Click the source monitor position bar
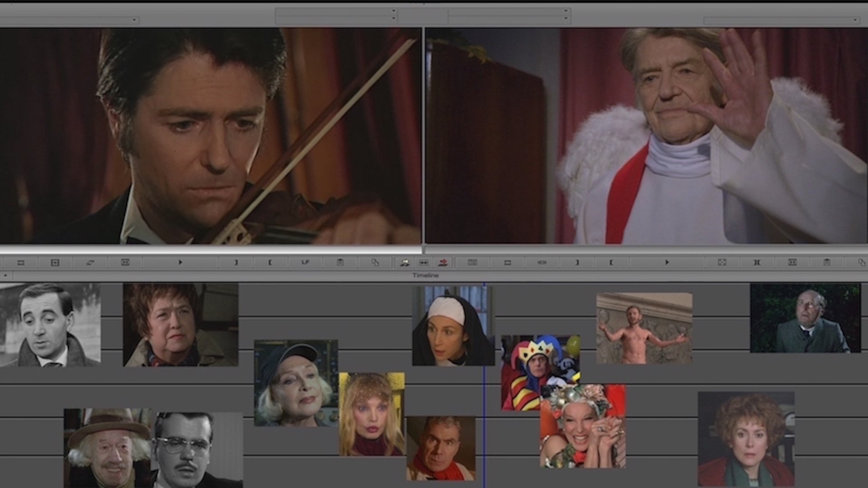The width and height of the screenshot is (868, 488). (210, 250)
